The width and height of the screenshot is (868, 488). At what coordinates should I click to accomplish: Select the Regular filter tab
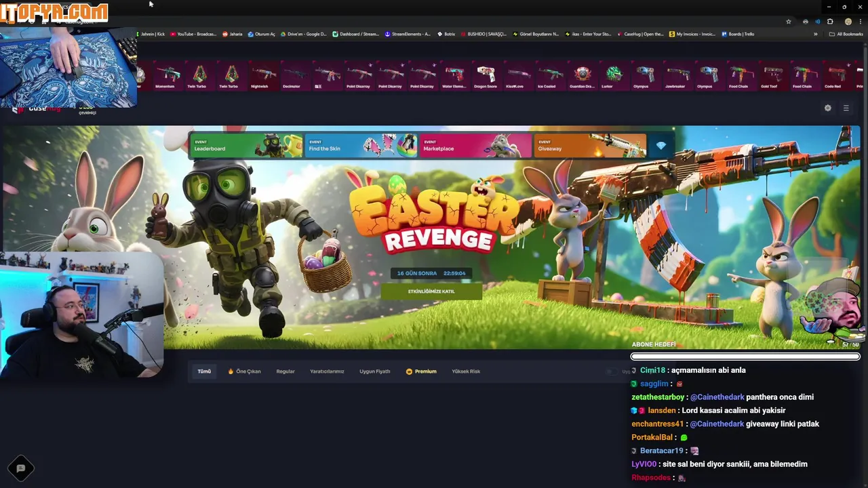pyautogui.click(x=285, y=371)
